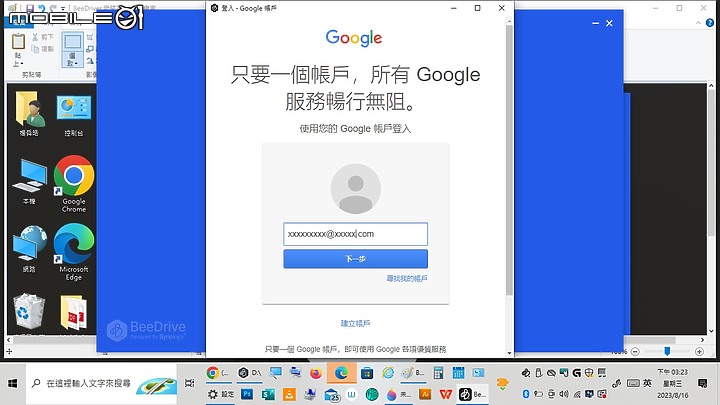The height and width of the screenshot is (405, 720).
Task: Click the Redo arrow in Paint title bar
Action: 53,8
